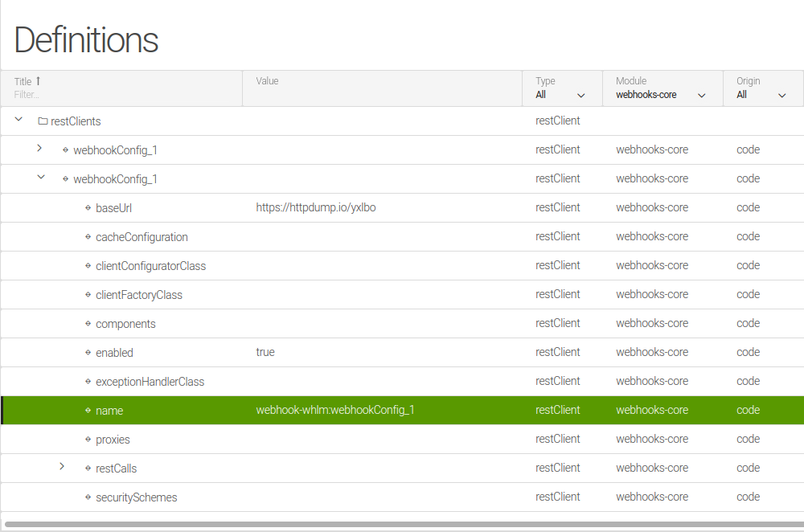Select the securitySchemes row
Screen dimensions: 804x532
(402, 497)
